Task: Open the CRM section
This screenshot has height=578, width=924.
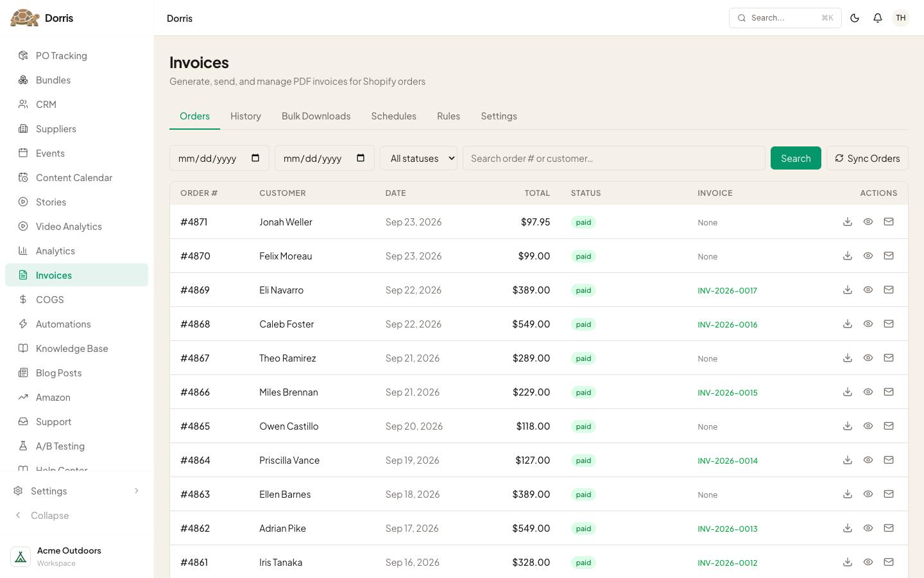Action: [76, 104]
